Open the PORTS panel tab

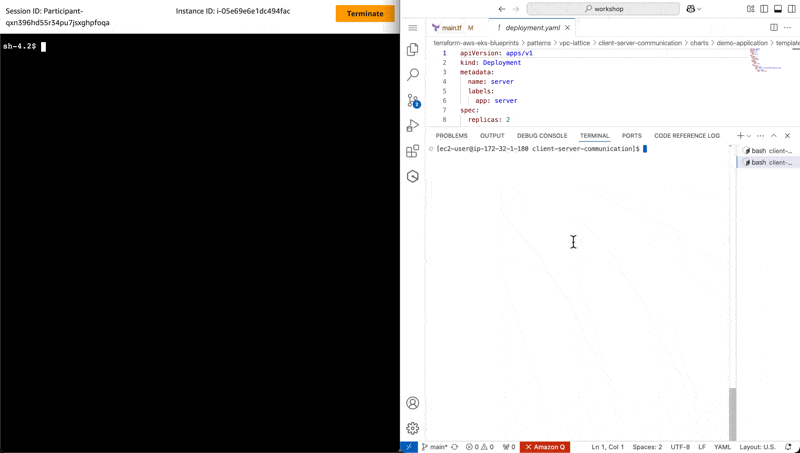point(632,136)
